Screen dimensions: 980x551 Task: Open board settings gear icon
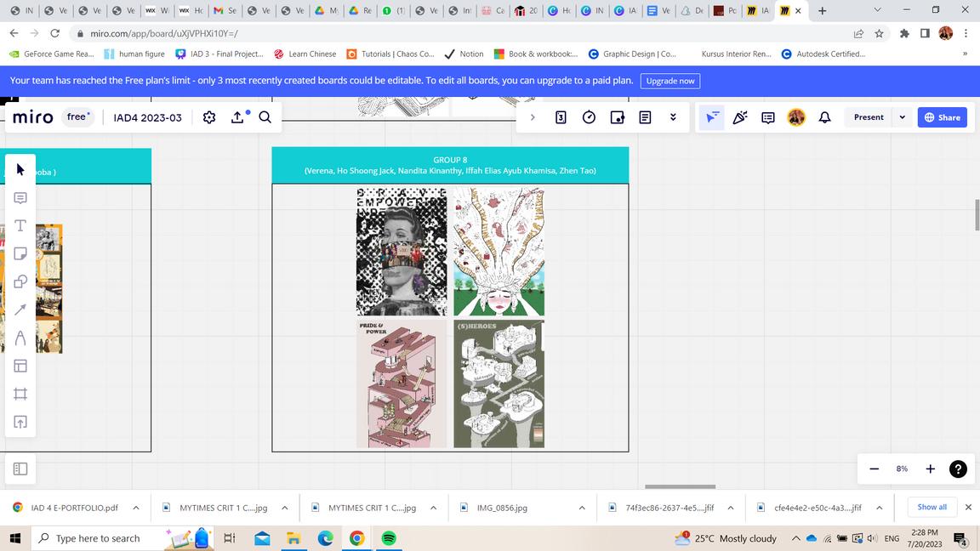pyautogui.click(x=209, y=117)
